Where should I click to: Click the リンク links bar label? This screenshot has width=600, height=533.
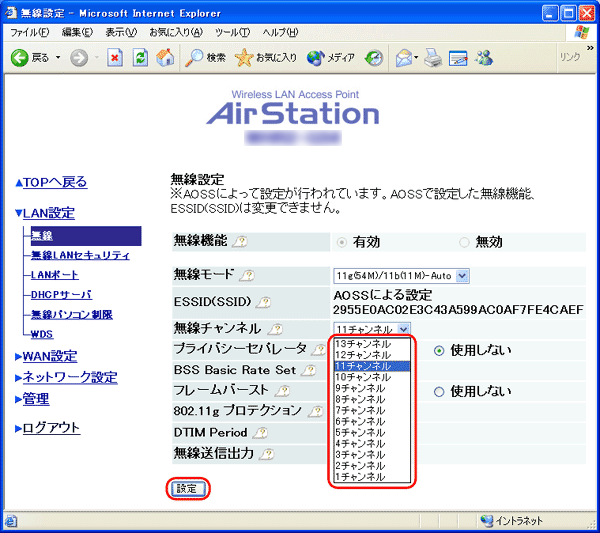[x=570, y=57]
